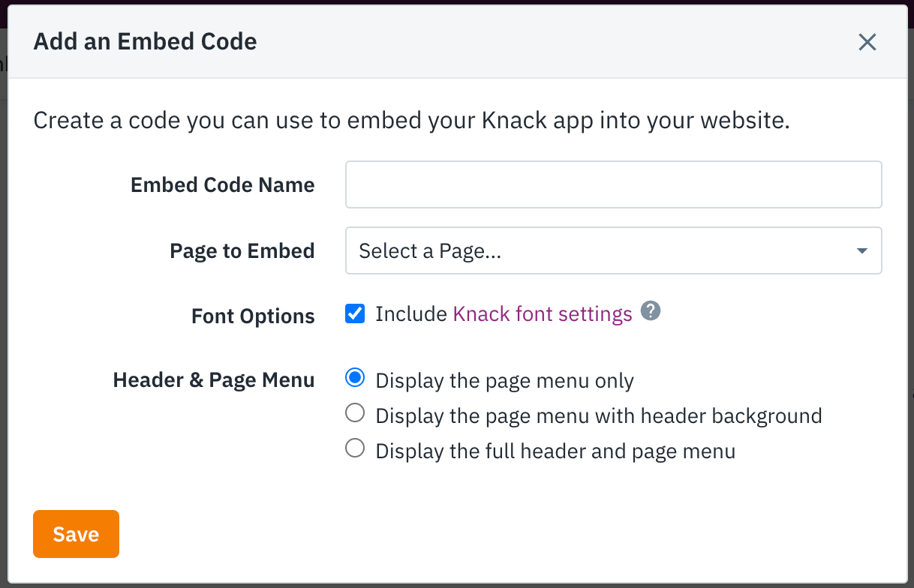
Task: Toggle the Knack font settings checkbox
Action: [354, 313]
